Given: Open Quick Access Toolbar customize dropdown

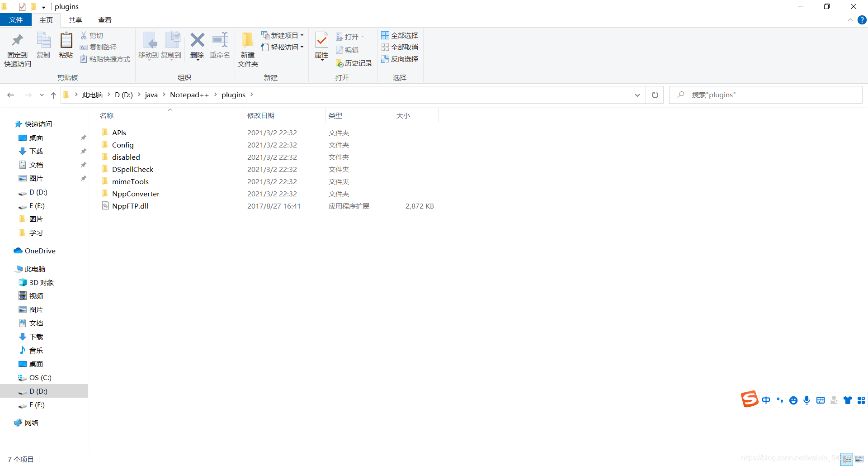Looking at the screenshot, I should point(43,7).
